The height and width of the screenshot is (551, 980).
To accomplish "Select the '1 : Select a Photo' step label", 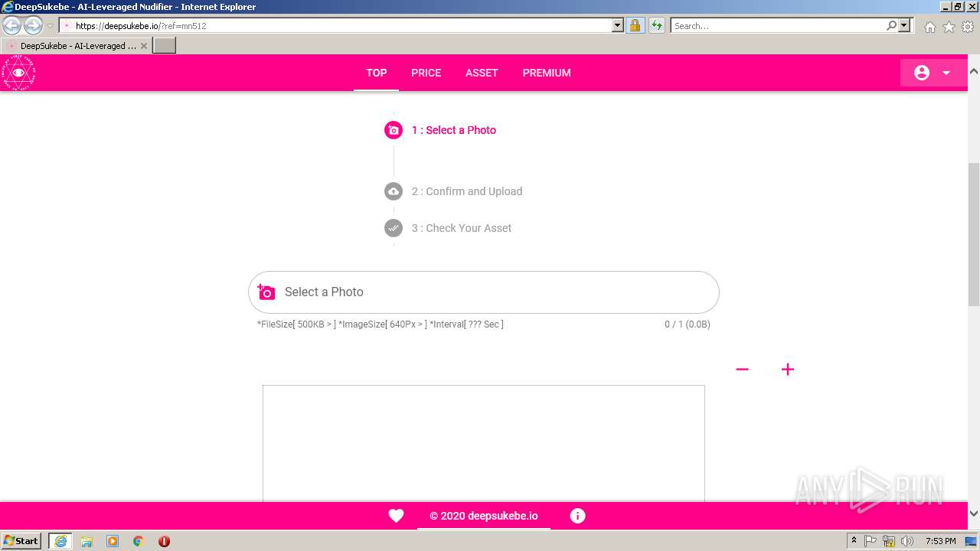I will (x=454, y=130).
